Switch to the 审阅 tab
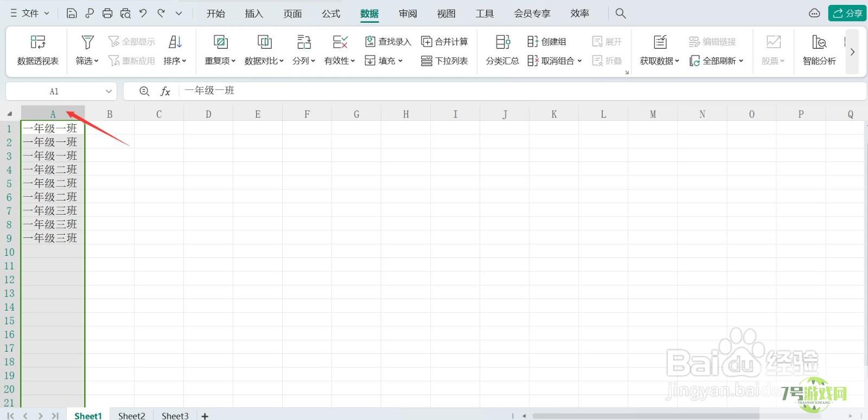This screenshot has height=420, width=868. [408, 14]
